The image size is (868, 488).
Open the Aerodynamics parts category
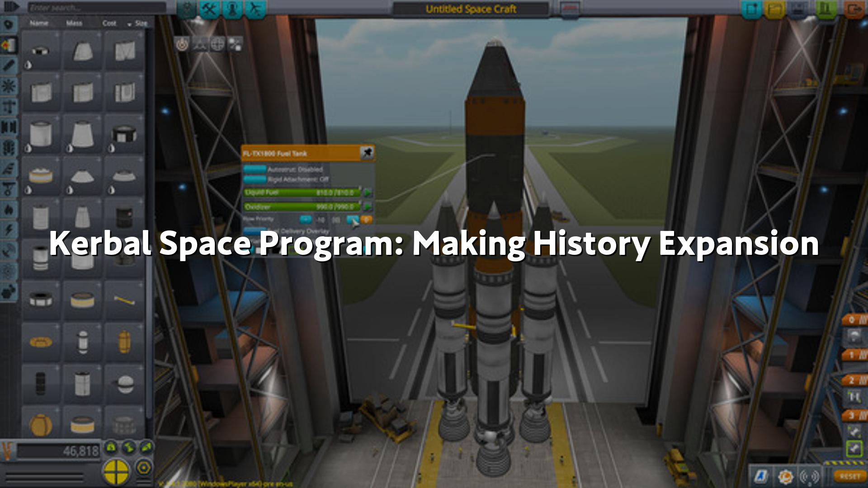tap(9, 169)
